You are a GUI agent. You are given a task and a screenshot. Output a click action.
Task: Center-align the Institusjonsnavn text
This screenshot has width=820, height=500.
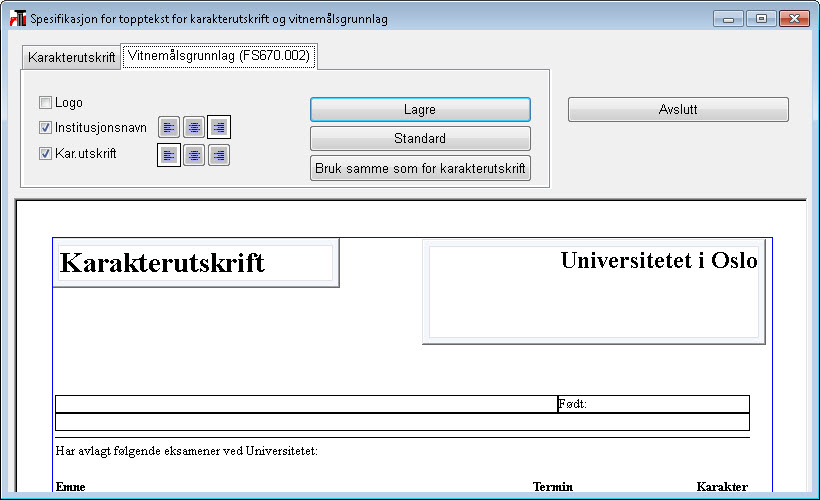click(194, 127)
